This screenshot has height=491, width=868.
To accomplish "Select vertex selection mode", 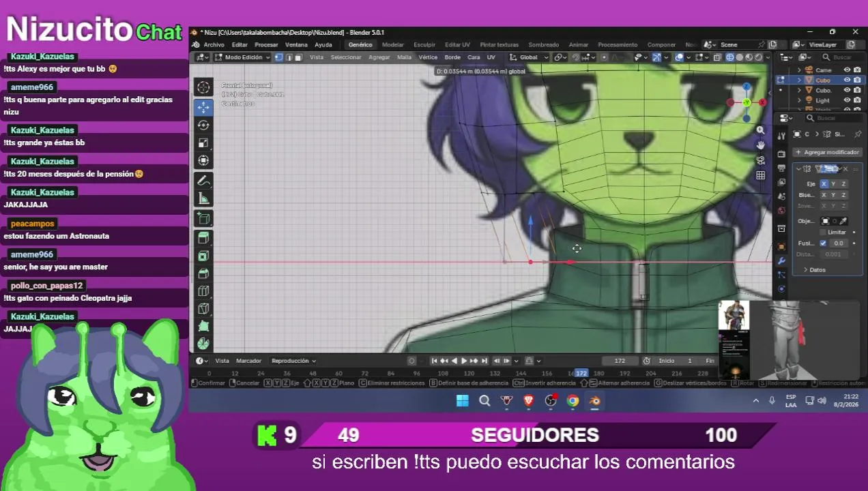I will tap(278, 57).
